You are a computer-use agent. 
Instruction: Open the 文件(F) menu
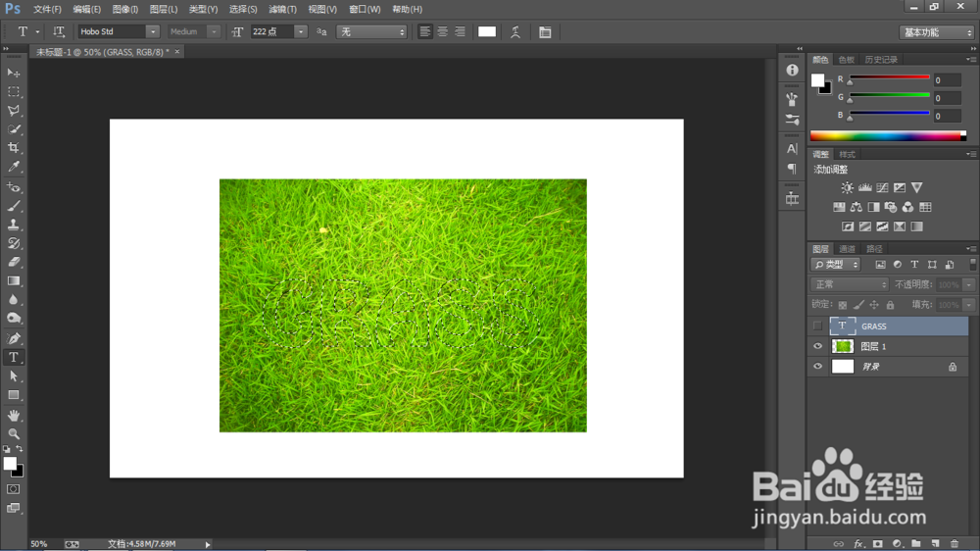[x=47, y=10]
